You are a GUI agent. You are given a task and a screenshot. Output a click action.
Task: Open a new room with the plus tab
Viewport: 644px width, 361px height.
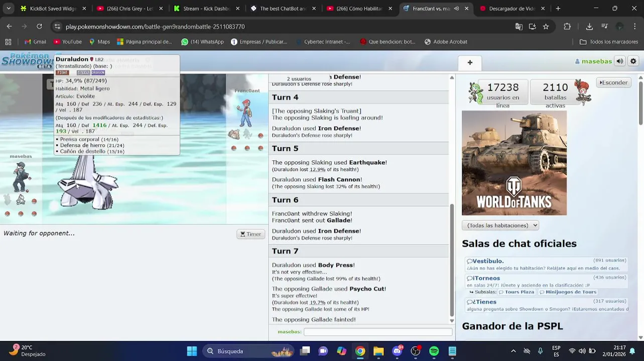click(x=470, y=63)
